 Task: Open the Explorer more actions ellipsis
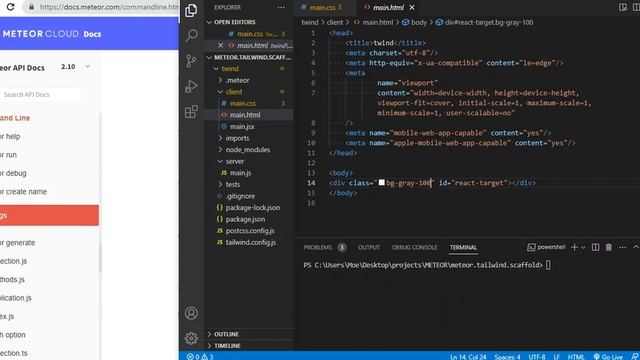[281, 7]
